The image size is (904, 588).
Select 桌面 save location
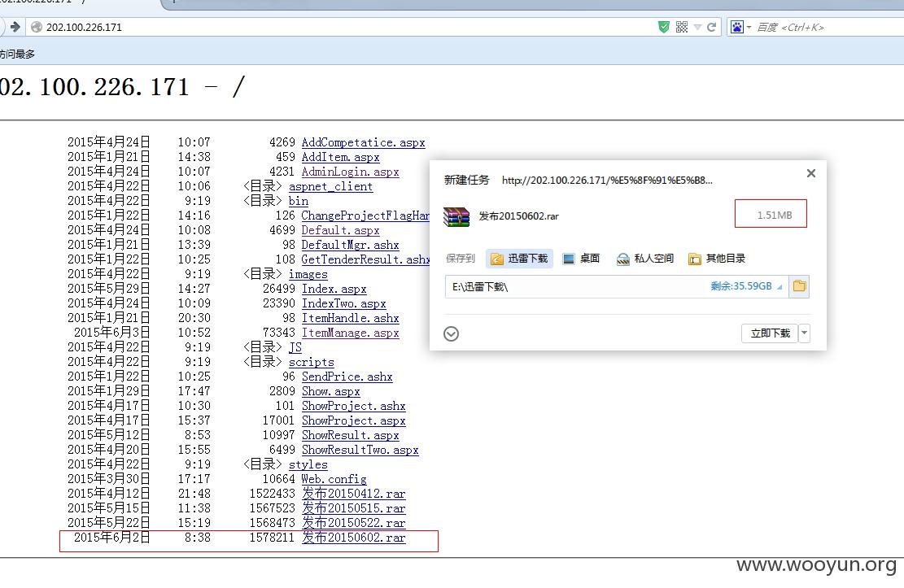coord(581,259)
